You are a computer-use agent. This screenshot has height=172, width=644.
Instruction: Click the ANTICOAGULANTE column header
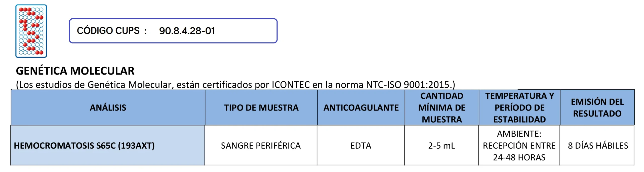(x=361, y=108)
